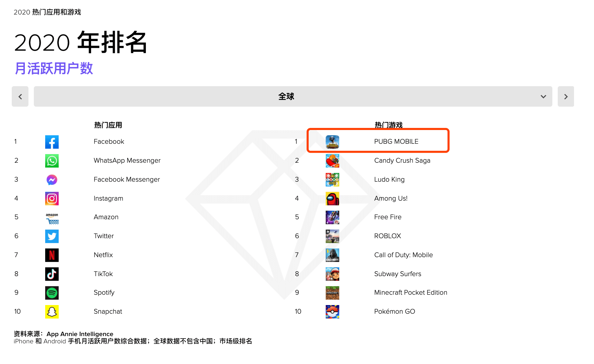Click the PUBG MOBILE game icon
The image size is (594, 364).
[333, 142]
